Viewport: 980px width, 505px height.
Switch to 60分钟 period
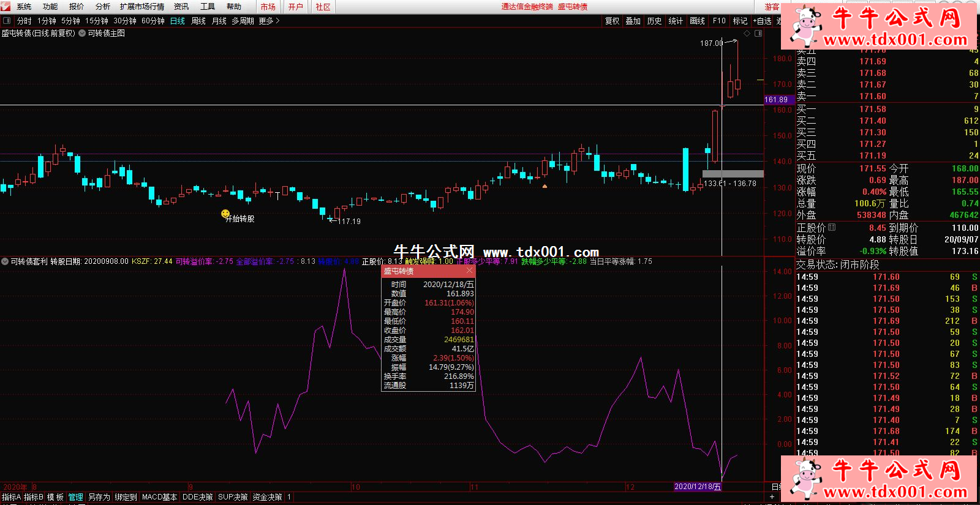(153, 21)
